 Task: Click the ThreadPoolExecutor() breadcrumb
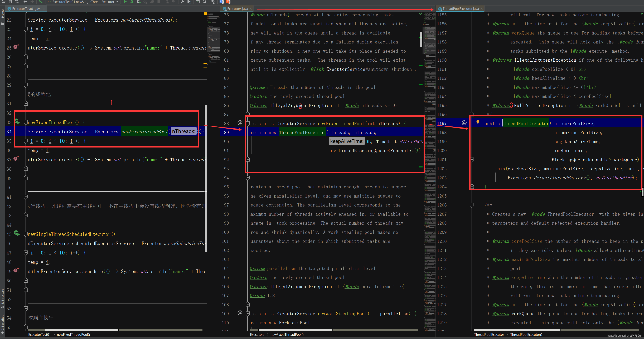(x=526, y=335)
